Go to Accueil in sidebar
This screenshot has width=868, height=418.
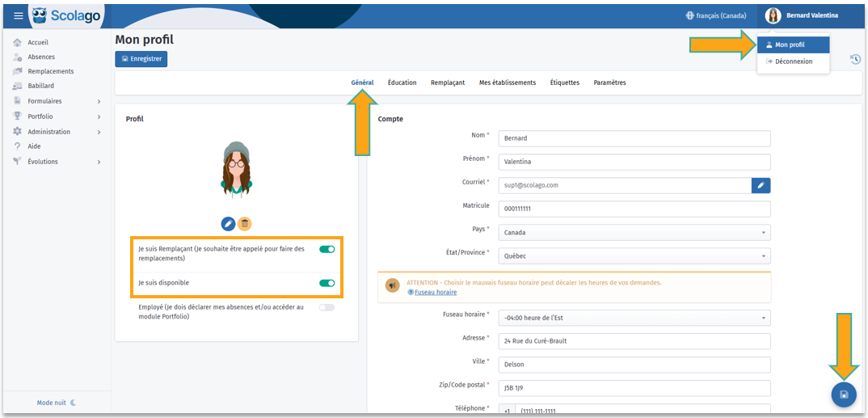pos(38,42)
